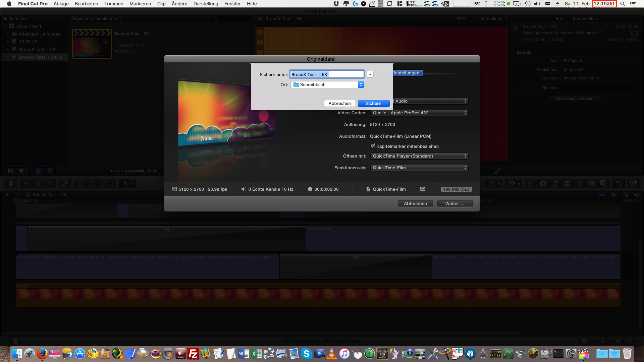Open the Video-Codec dropdown
Screen dimensions: 644x362
click(419, 113)
